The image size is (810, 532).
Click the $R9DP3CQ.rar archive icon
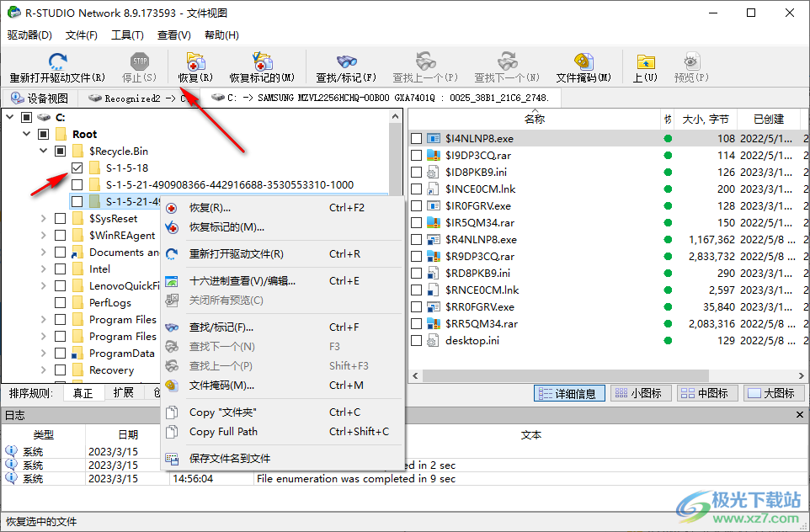(x=434, y=256)
